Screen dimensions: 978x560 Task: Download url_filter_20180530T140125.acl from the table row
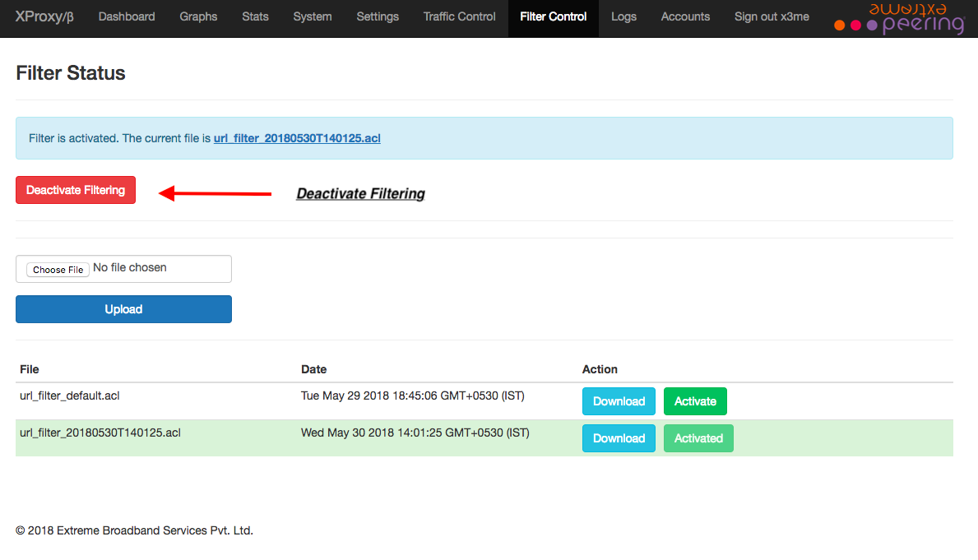[619, 438]
